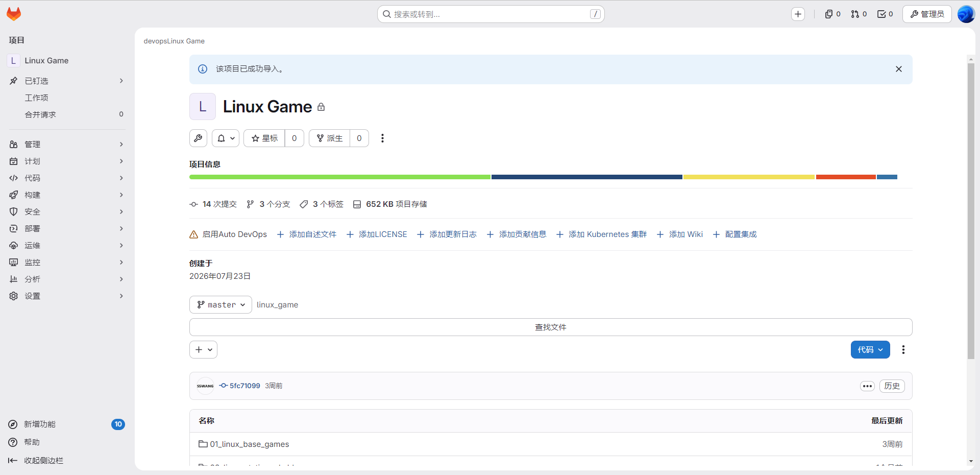The width and height of the screenshot is (980, 475).
Task: Click the user avatar in the header
Action: point(966,14)
